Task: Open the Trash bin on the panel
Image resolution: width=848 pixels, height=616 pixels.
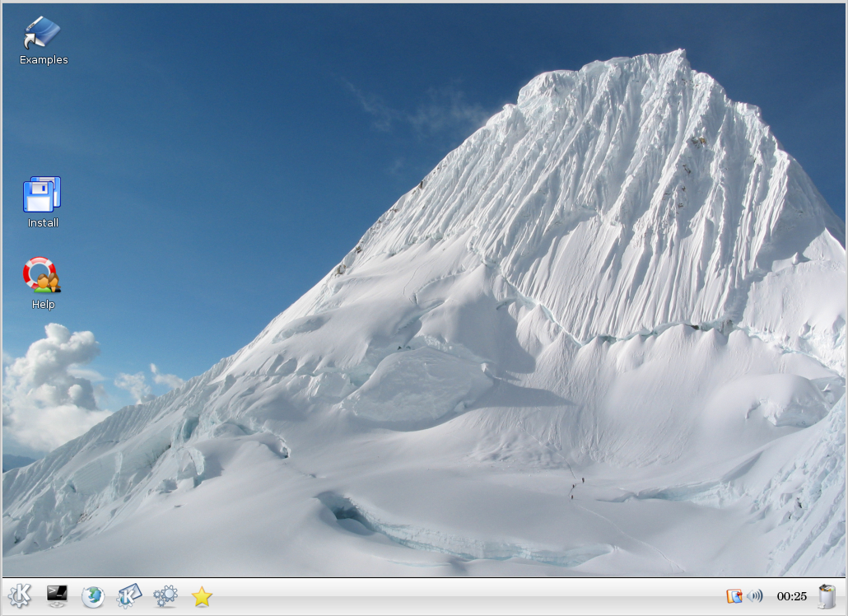Action: (827, 595)
